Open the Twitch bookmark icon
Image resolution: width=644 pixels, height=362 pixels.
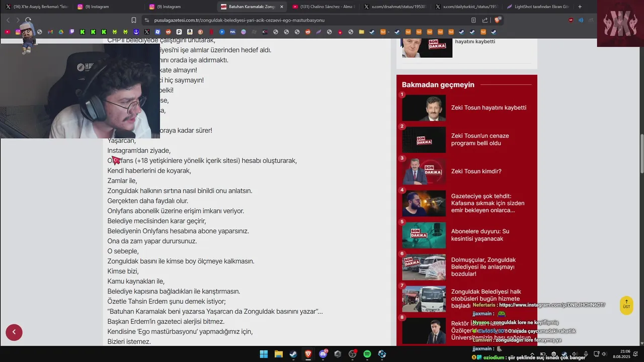[72, 32]
